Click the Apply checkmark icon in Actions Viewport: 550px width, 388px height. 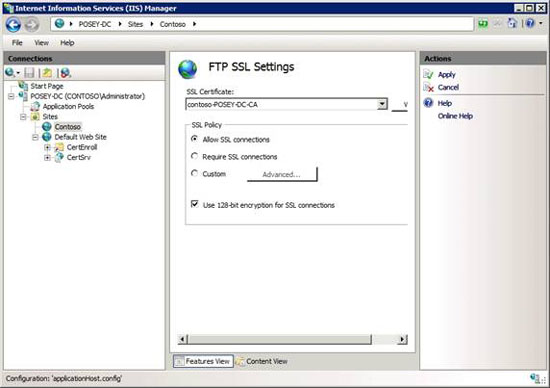(x=428, y=74)
